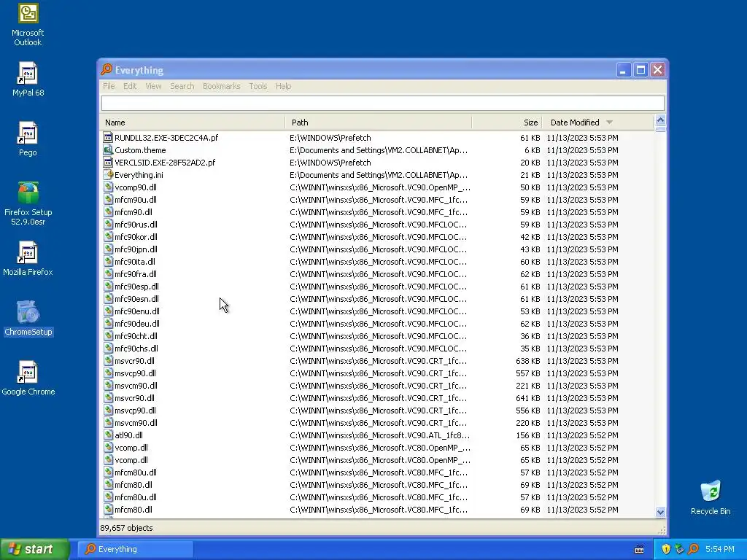
Task: Open the Search menu
Action: [182, 86]
